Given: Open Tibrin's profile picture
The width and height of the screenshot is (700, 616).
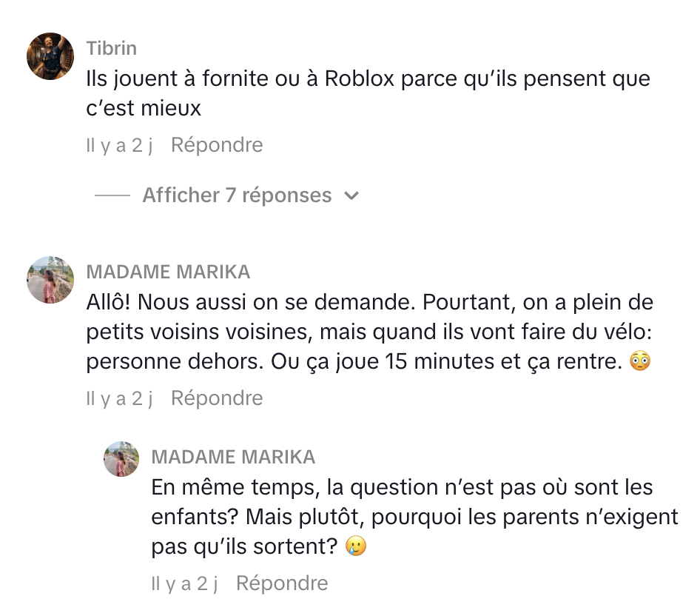Looking at the screenshot, I should coord(50,56).
